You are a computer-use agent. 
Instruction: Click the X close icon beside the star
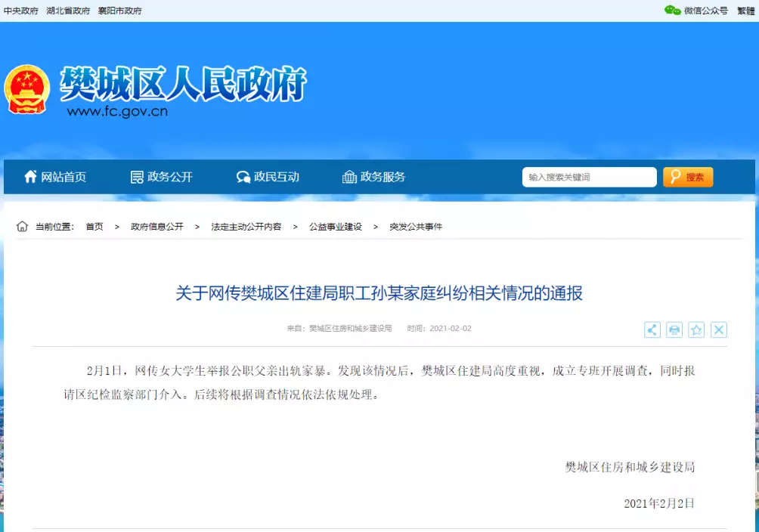[x=718, y=329]
